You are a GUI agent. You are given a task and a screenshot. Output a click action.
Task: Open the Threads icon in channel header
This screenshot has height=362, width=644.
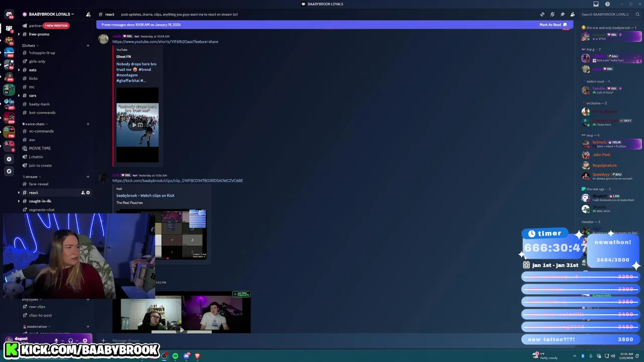pos(542,14)
